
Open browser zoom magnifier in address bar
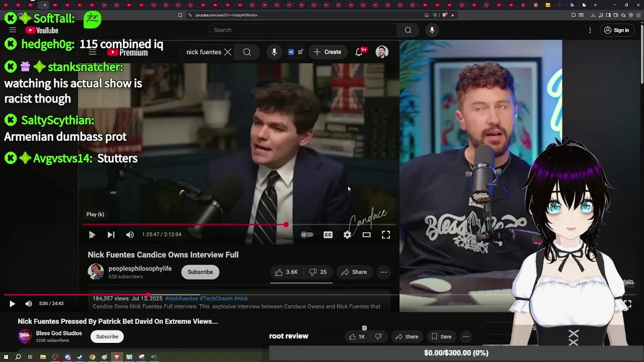click(x=435, y=15)
